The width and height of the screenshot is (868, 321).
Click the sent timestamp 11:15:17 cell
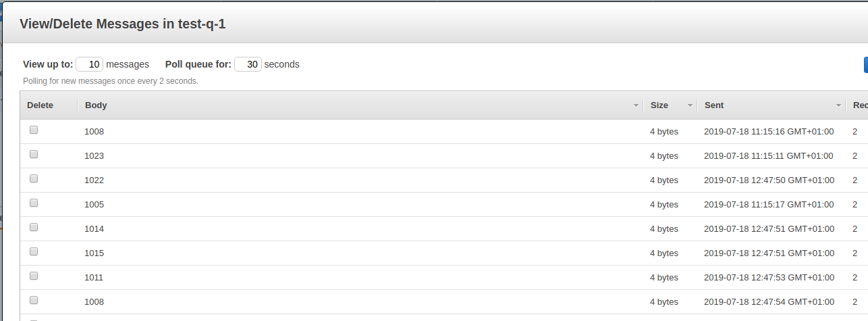point(769,204)
